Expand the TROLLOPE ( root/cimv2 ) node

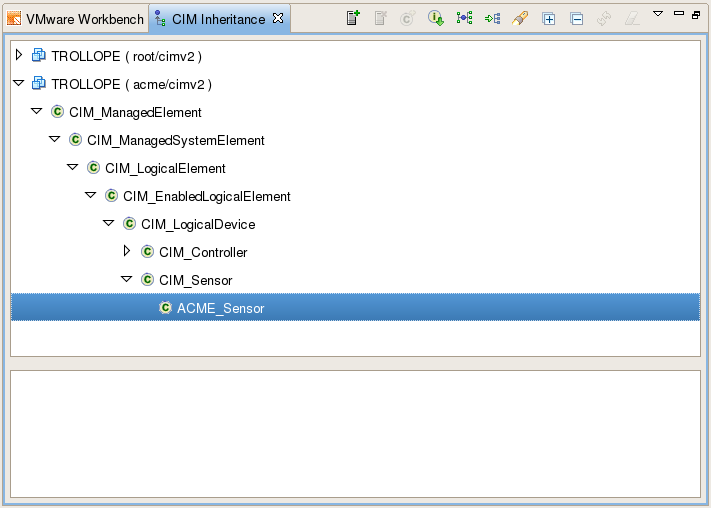tap(19, 55)
